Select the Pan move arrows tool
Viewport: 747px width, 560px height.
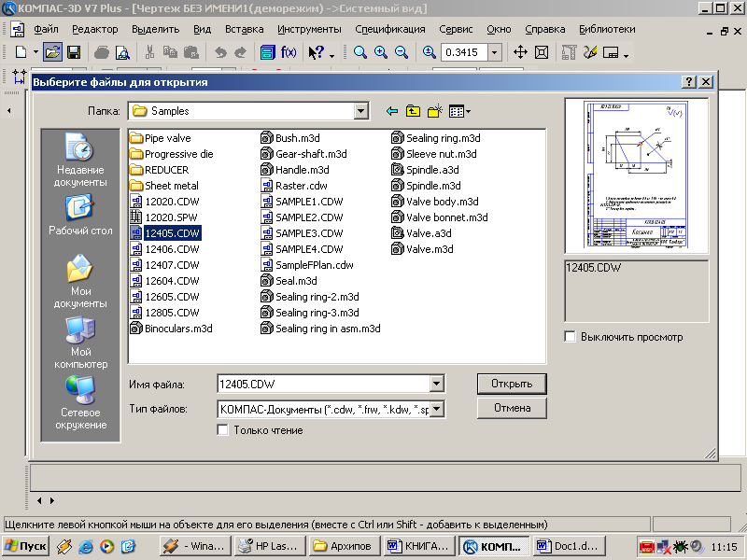(520, 52)
